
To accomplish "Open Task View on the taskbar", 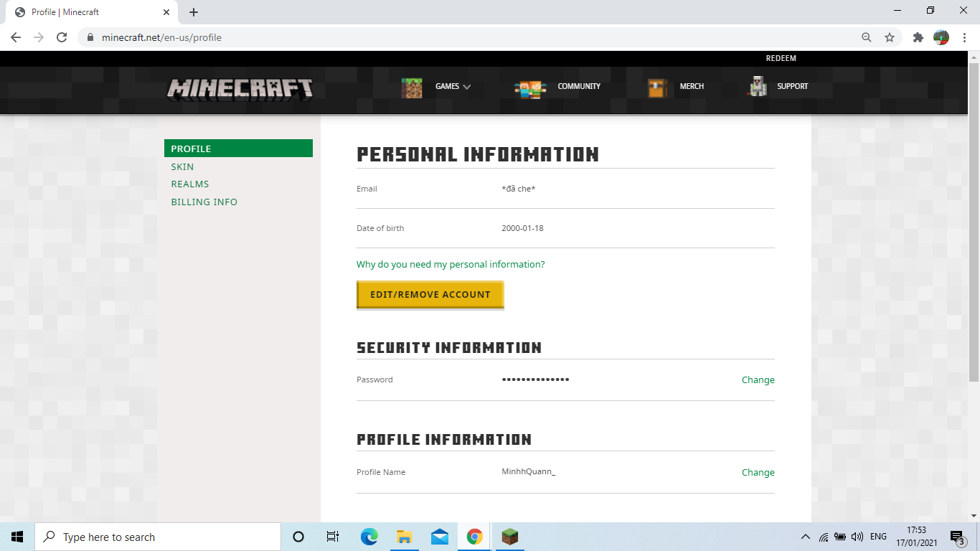I will [x=333, y=537].
